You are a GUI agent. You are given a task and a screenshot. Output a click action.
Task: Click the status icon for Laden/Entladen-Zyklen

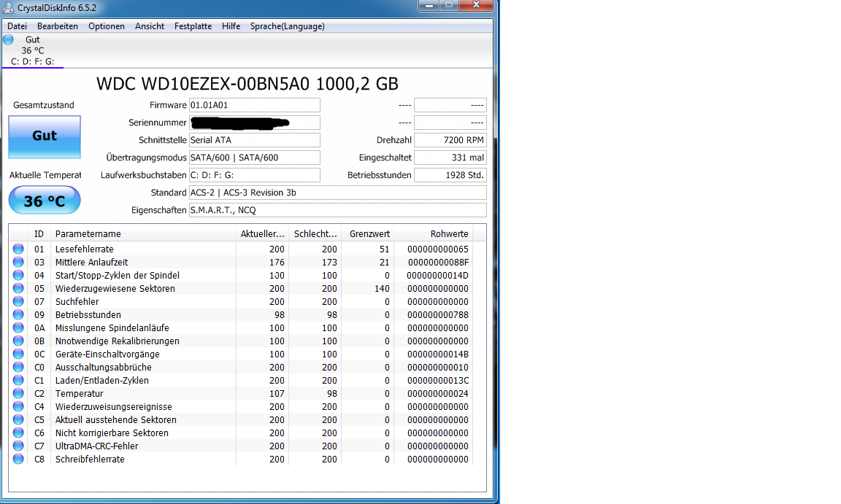[x=18, y=380]
